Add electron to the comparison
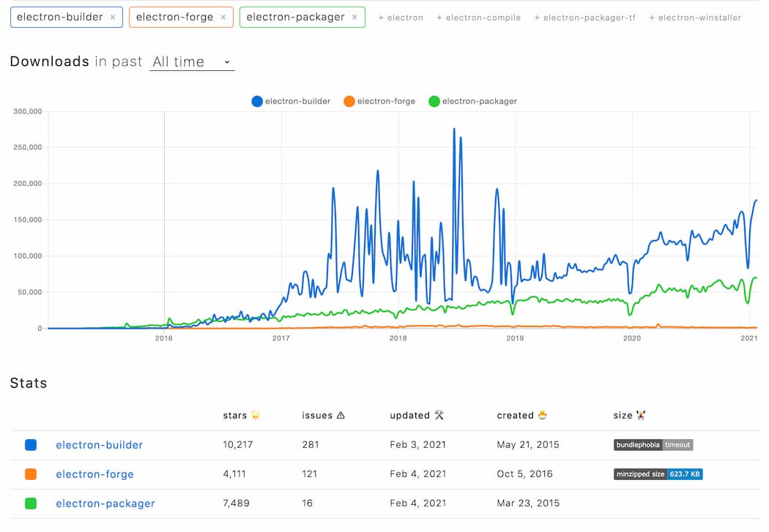 (x=401, y=17)
